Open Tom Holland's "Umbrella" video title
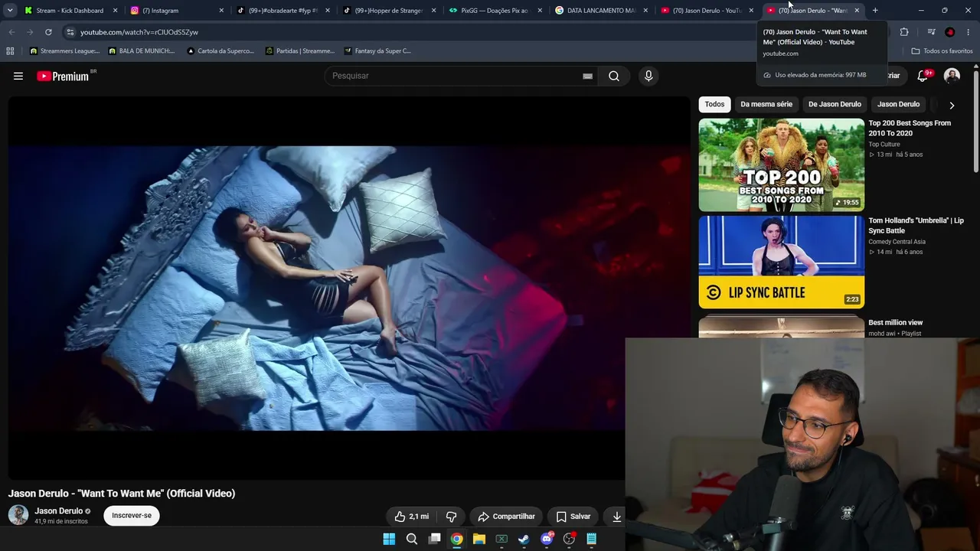980x551 pixels. click(916, 226)
